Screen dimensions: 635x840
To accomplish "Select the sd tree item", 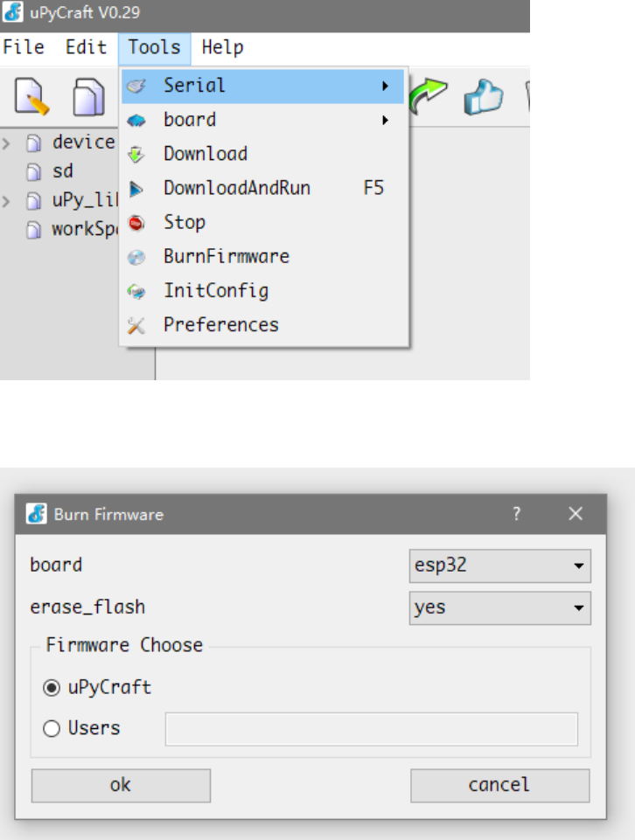I will (63, 172).
